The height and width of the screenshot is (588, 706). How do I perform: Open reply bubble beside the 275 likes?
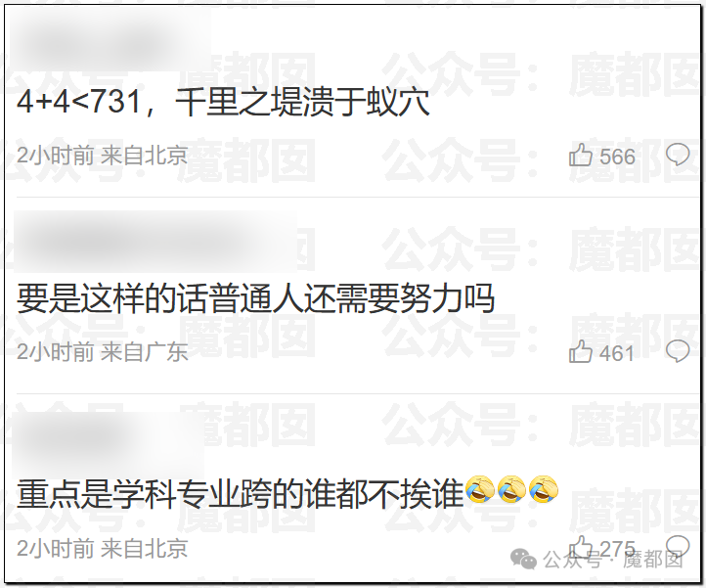pos(678,547)
